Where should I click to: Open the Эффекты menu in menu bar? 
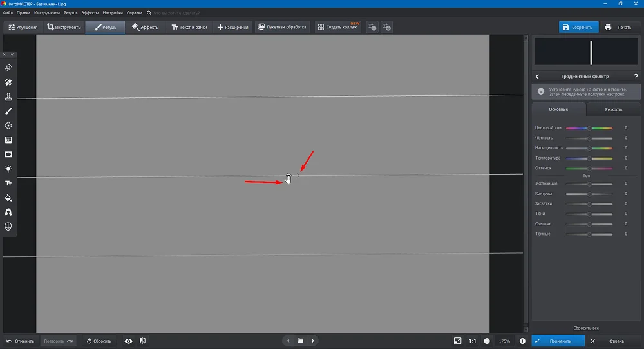[x=90, y=13]
